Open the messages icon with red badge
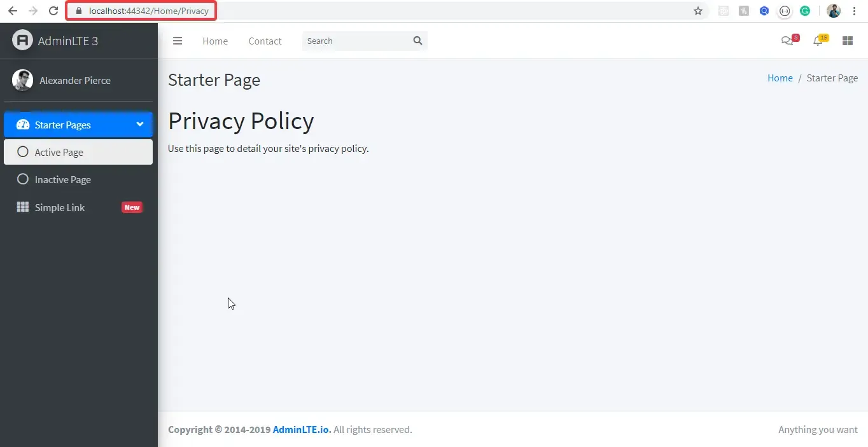 (x=787, y=40)
